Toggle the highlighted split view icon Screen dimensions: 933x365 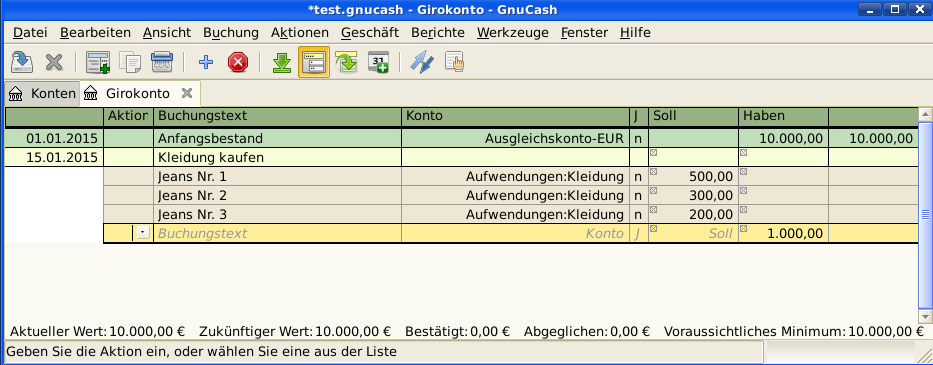(x=314, y=62)
